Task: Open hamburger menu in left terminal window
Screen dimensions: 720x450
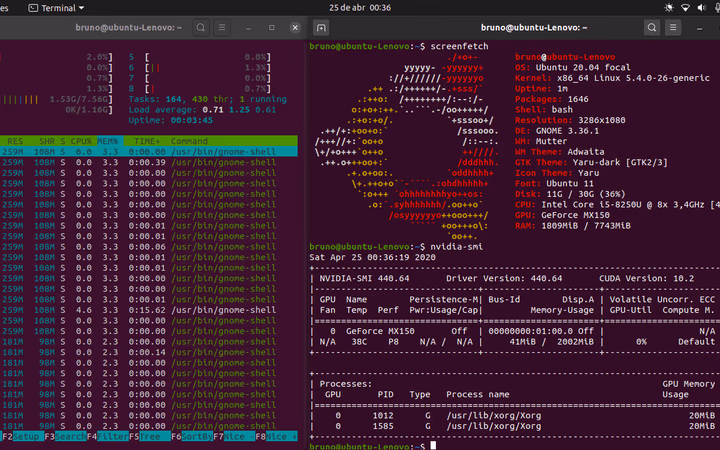Action: (222, 28)
